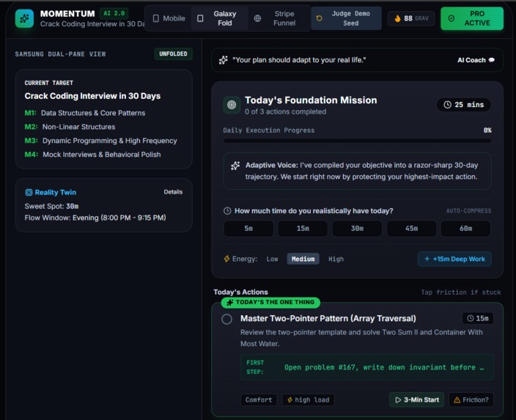Click the 88 GRAV score badge

click(411, 18)
